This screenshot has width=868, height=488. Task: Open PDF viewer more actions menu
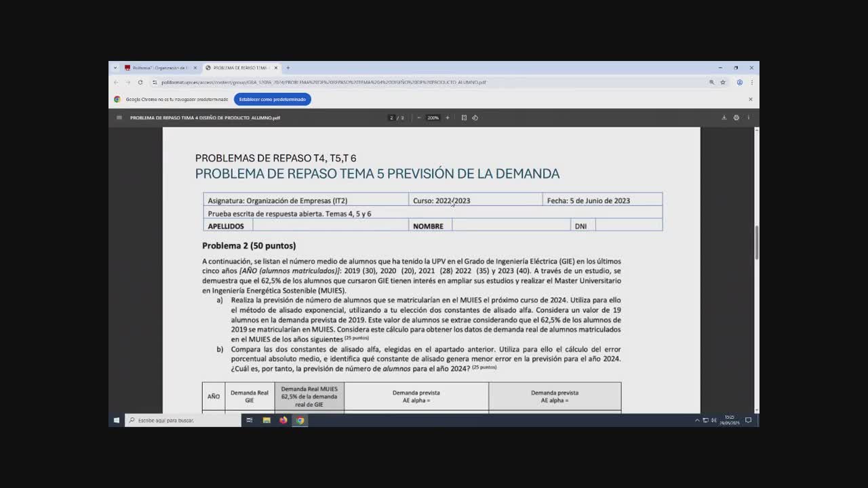[748, 118]
